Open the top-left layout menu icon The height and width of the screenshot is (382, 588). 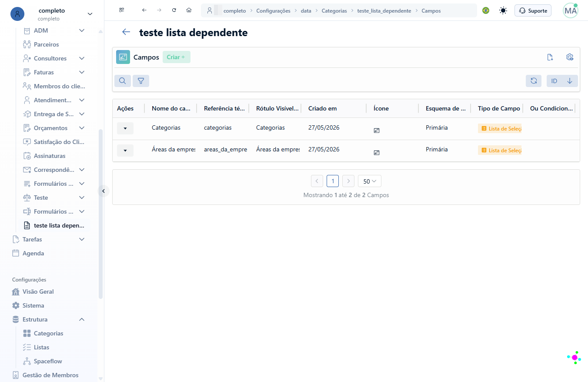122,10
